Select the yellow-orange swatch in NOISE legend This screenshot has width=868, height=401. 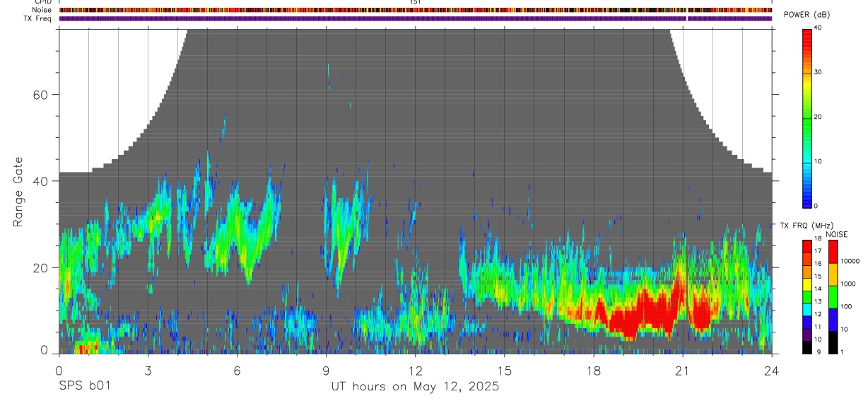point(833,274)
